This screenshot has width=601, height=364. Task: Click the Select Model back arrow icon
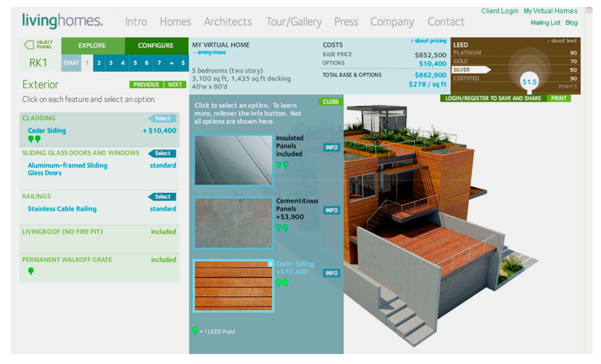[29, 45]
